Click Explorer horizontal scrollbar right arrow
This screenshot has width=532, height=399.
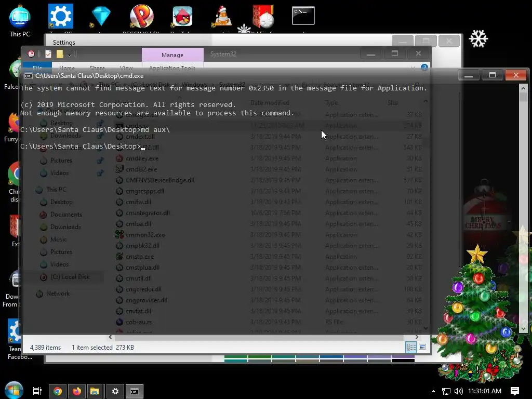point(417,337)
